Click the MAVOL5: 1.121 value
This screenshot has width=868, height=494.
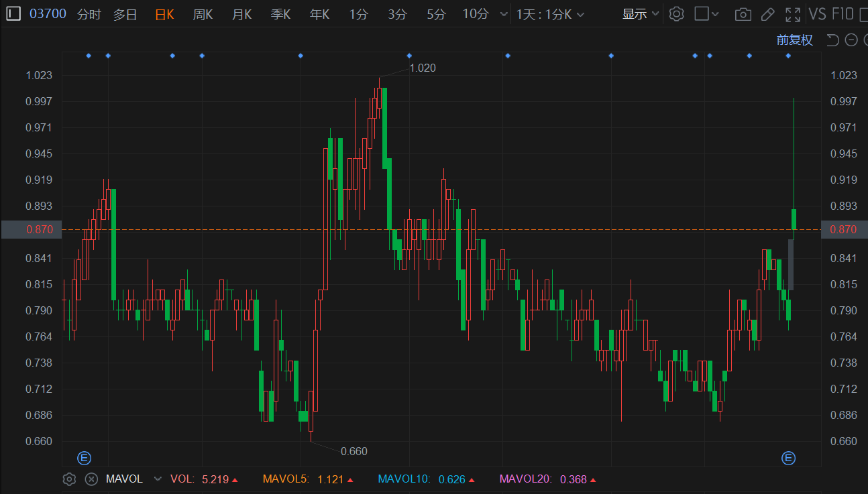[308, 479]
